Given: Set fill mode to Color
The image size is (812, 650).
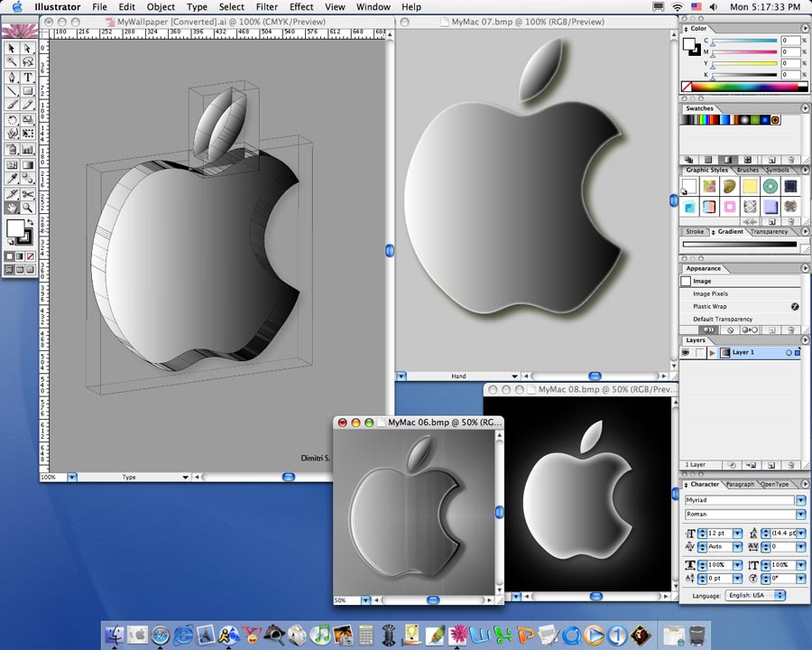Looking at the screenshot, I should coord(9,256).
